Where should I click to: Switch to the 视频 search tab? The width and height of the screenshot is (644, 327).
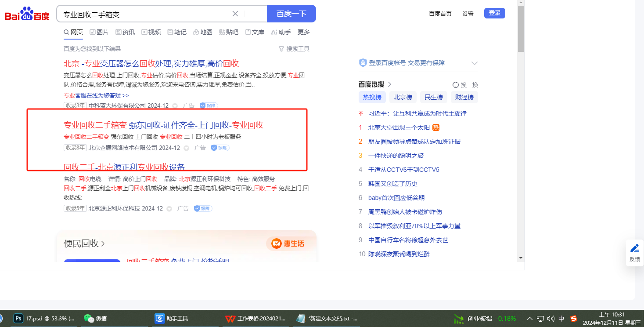point(151,32)
